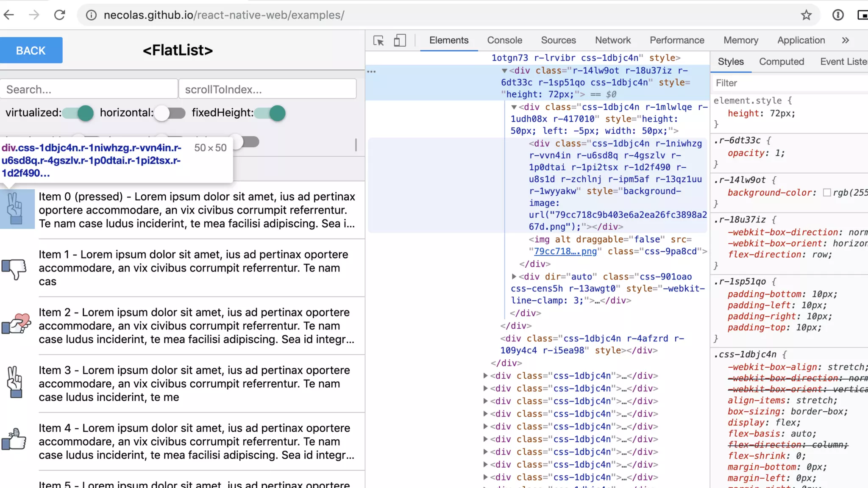
Task: Expand the div dir="auto" css-901oao node
Action: tap(514, 277)
